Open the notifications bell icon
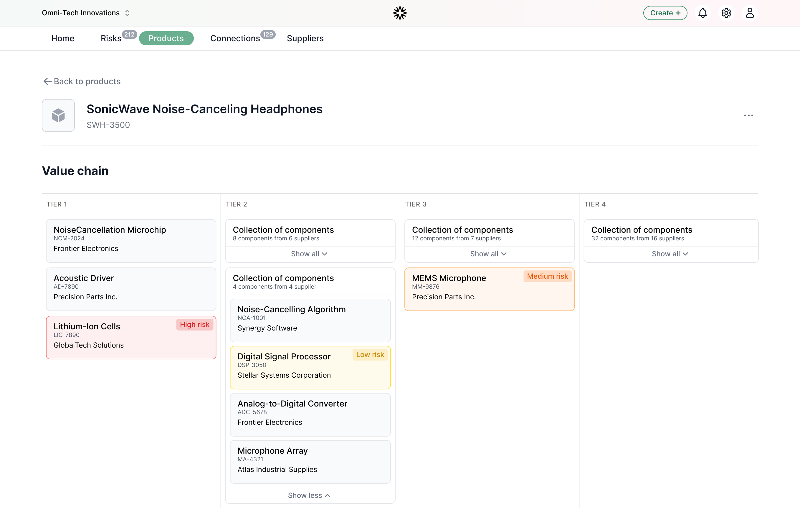The width and height of the screenshot is (800, 532). click(702, 13)
